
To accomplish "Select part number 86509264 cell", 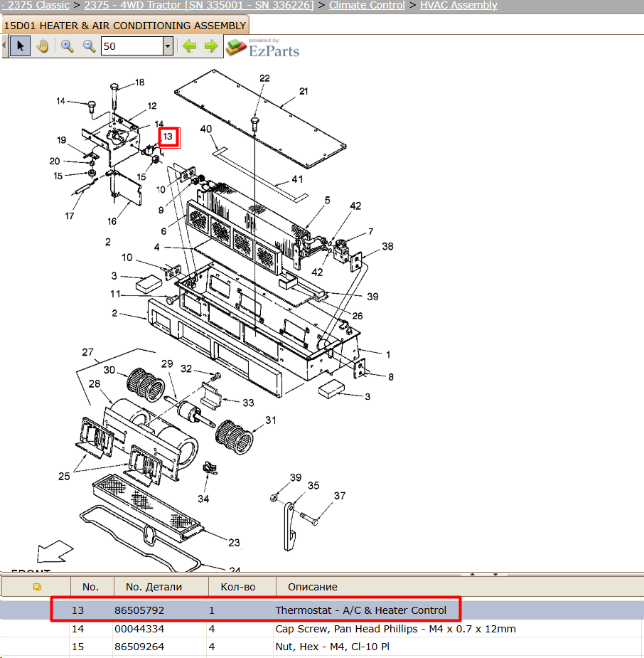I will tap(139, 647).
